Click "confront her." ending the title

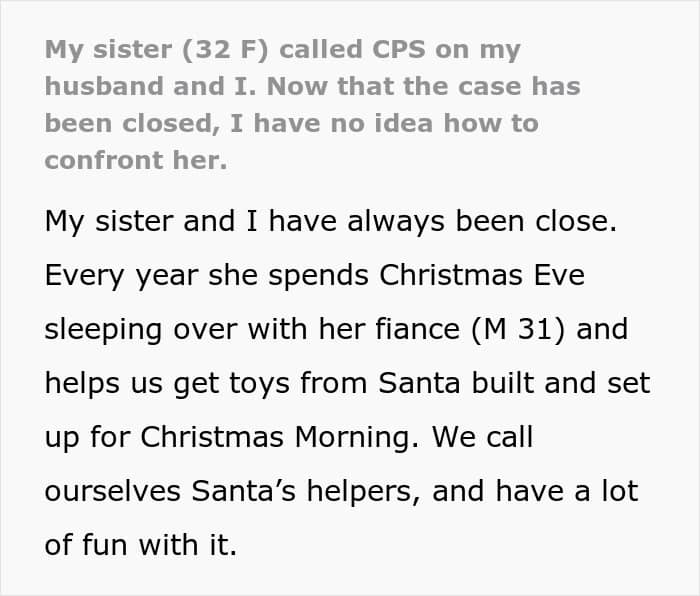[x=136, y=160]
